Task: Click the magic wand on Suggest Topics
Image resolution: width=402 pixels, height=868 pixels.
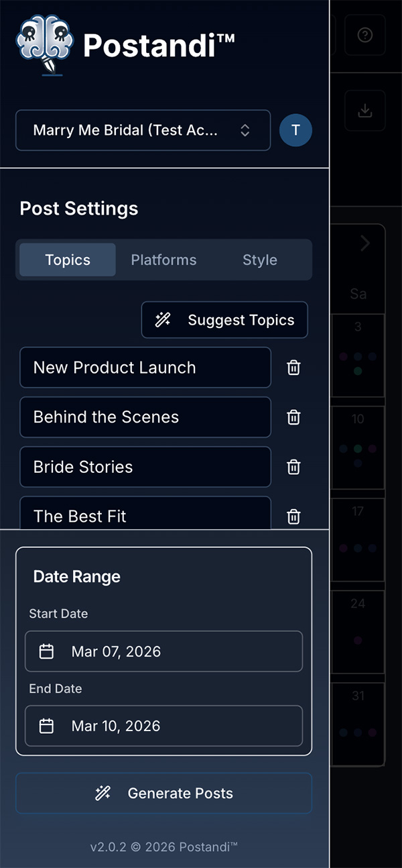Action: 163,320
